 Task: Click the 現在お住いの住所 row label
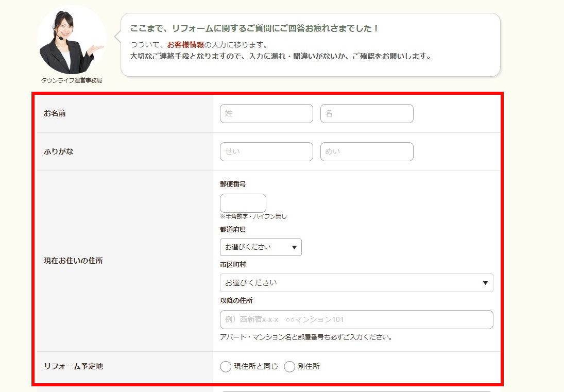tap(73, 261)
